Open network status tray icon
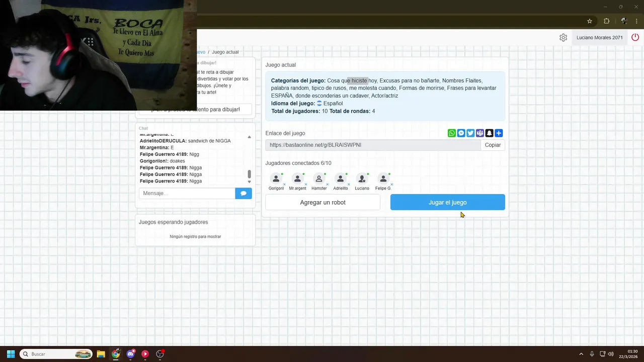 602,354
